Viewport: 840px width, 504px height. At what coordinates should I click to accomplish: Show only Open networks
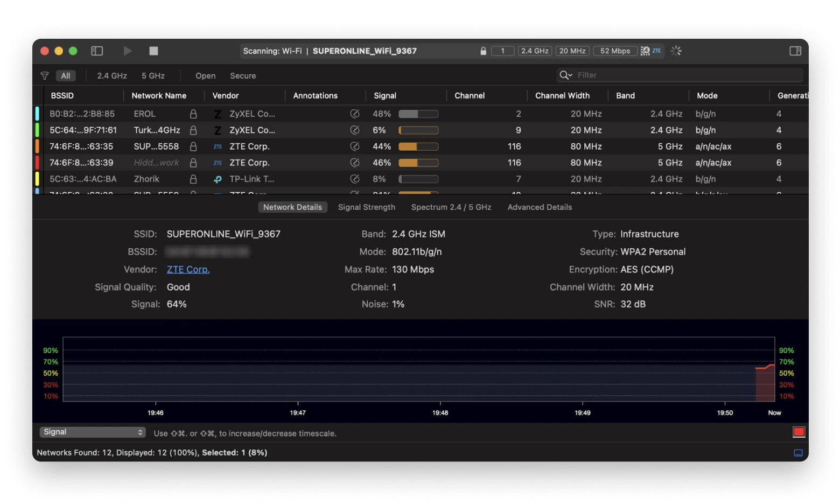pos(205,75)
